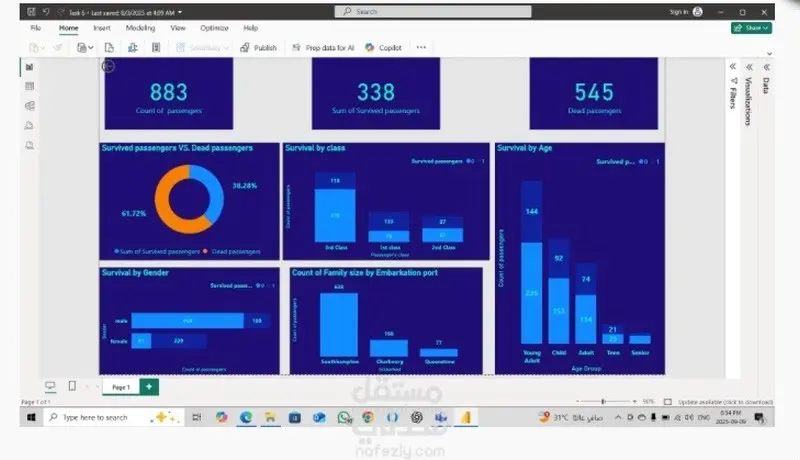800x460 pixels.
Task: Click the Southampton bar in Embarkation chart
Action: click(339, 324)
